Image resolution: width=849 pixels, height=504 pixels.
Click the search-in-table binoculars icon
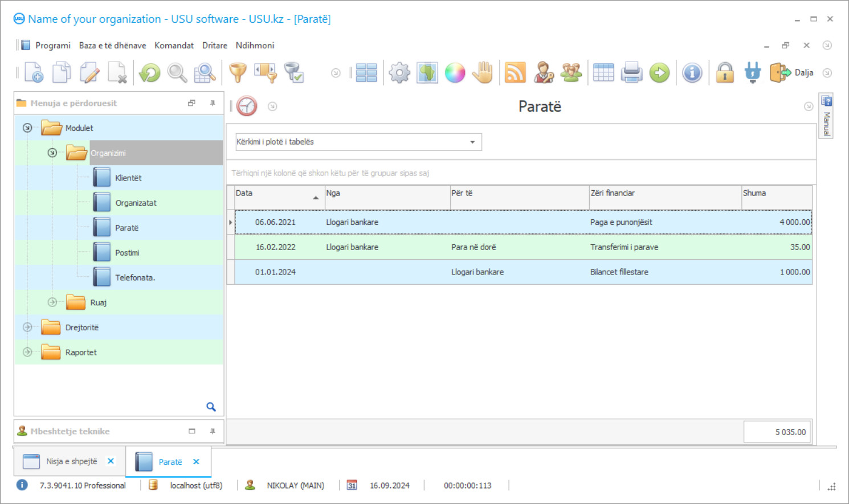205,73
